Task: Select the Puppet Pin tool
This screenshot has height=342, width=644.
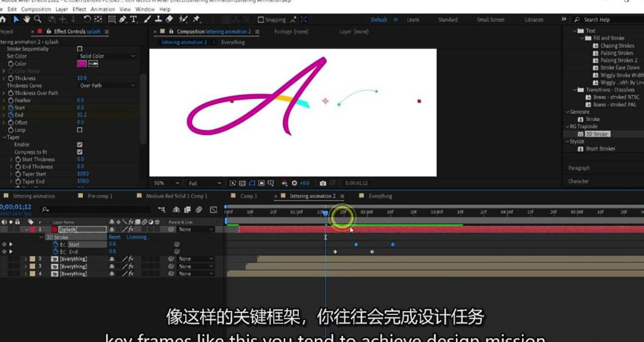Action: pos(197,19)
